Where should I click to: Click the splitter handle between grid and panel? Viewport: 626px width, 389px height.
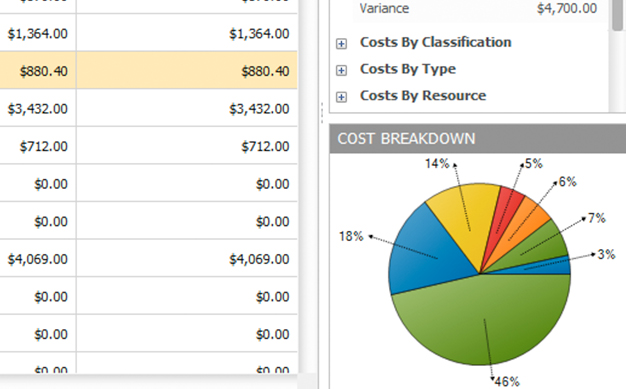[x=322, y=113]
